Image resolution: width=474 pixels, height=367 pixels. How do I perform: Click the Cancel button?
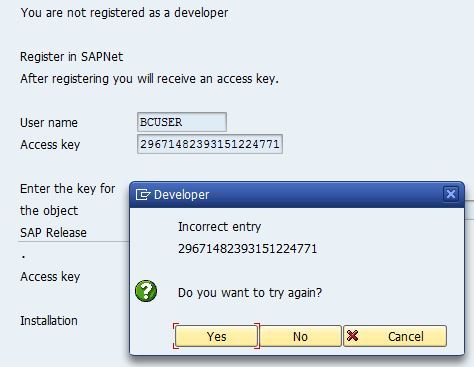[395, 336]
